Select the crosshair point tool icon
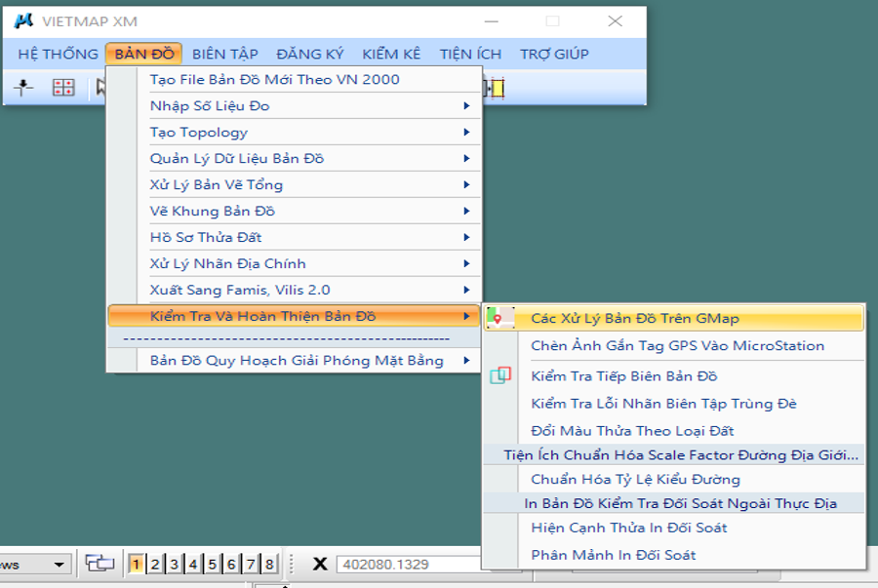The image size is (878, 588). tap(23, 88)
